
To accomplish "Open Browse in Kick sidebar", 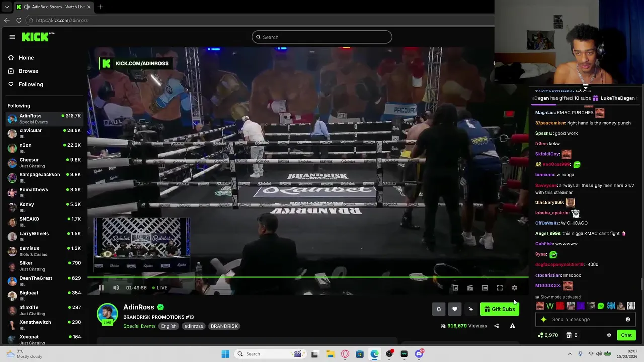I will pyautogui.click(x=23, y=71).
